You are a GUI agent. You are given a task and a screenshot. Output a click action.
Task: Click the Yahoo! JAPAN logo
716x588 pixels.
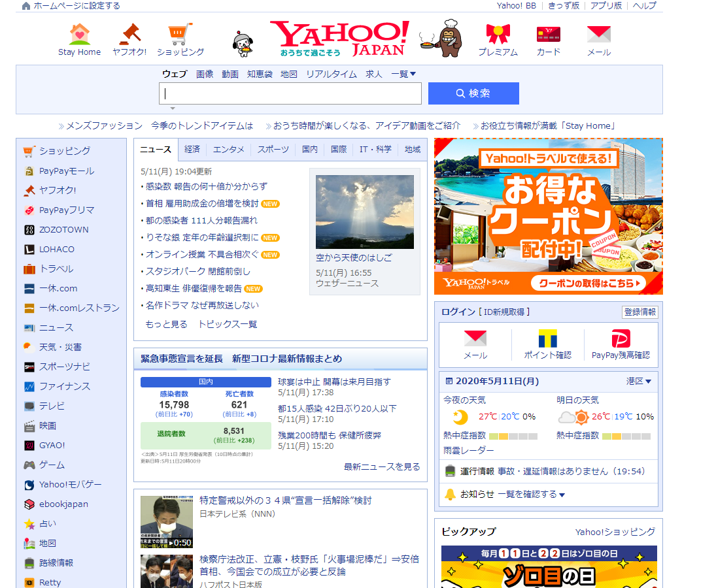tap(340, 39)
